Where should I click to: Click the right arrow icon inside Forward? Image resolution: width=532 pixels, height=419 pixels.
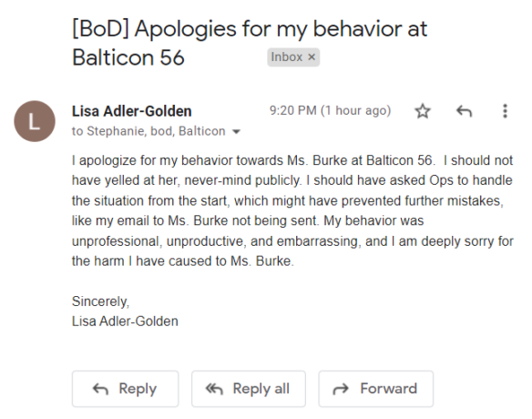point(341,389)
